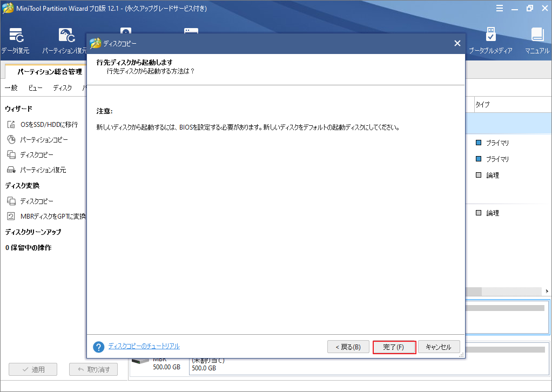Open the ディスクコピー wizard in sidebar
Screen dimensions: 552x392
[37, 154]
